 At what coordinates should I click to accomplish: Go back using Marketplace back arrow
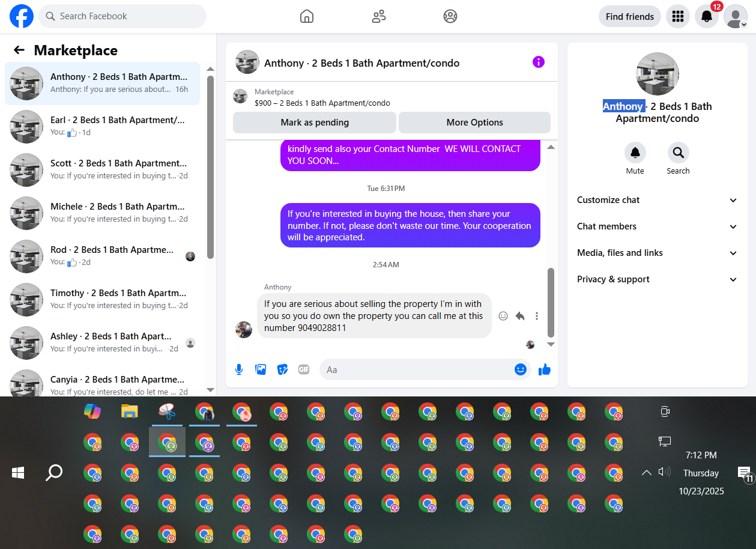(19, 50)
